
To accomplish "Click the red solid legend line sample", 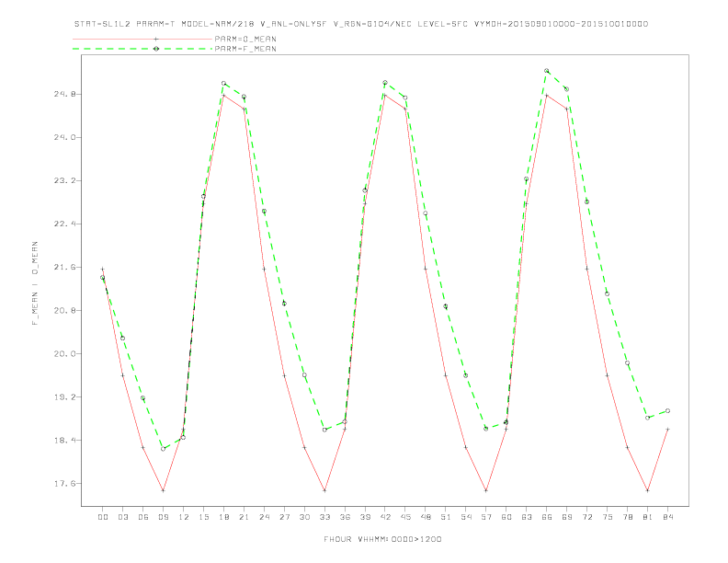I will [142, 39].
